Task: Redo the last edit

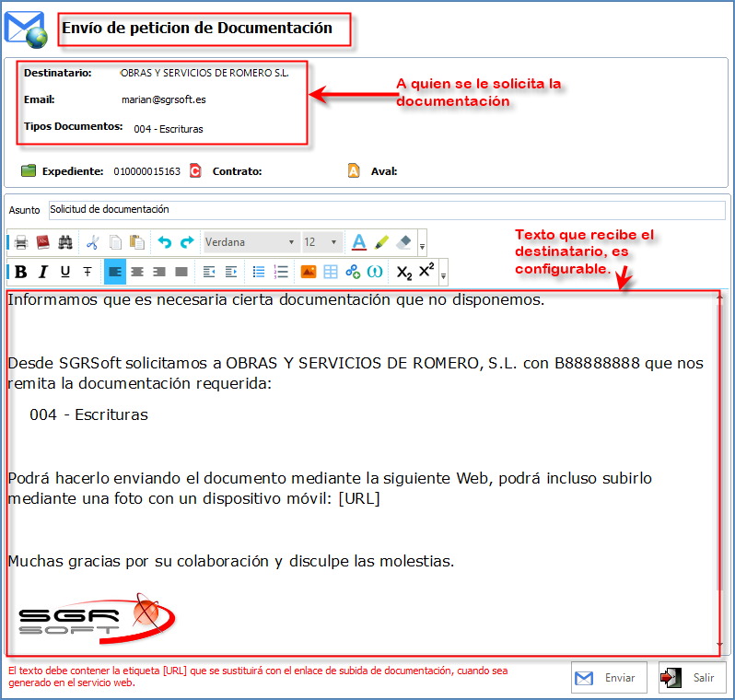Action: pos(187,242)
